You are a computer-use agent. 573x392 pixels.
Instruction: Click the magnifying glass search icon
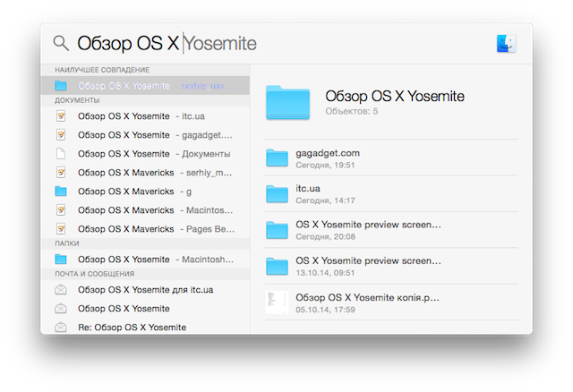pos(61,43)
